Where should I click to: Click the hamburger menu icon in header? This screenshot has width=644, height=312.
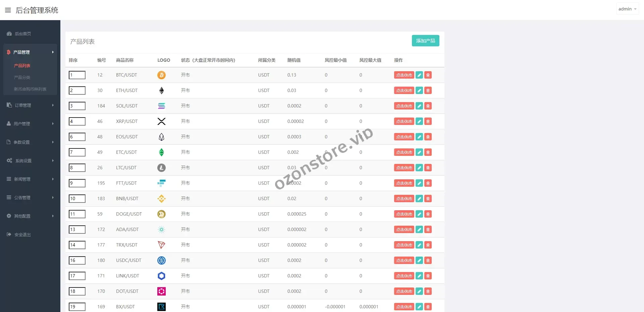pyautogui.click(x=8, y=10)
